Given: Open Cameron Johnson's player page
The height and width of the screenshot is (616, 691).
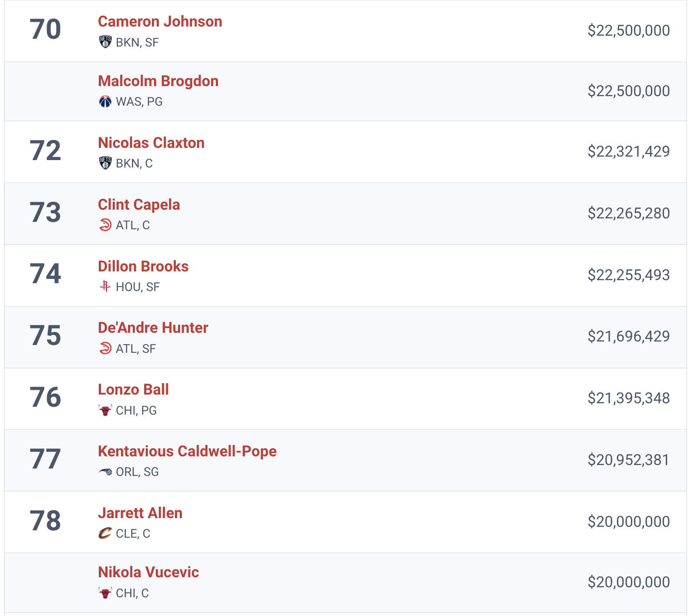Looking at the screenshot, I should [x=160, y=22].
